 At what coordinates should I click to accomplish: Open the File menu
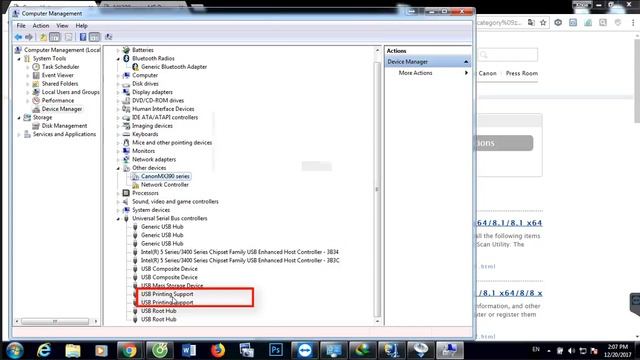[x=21, y=26]
